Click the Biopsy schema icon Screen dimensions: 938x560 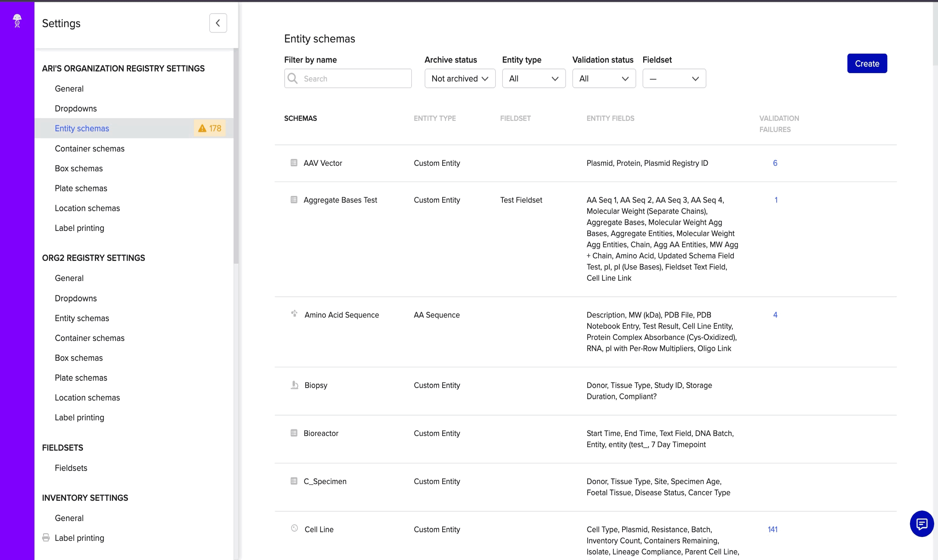tap(294, 385)
